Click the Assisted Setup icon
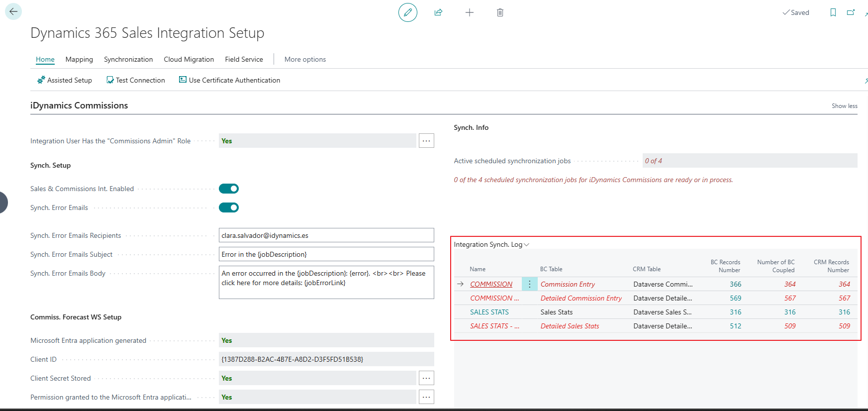The height and width of the screenshot is (411, 868). [x=41, y=80]
